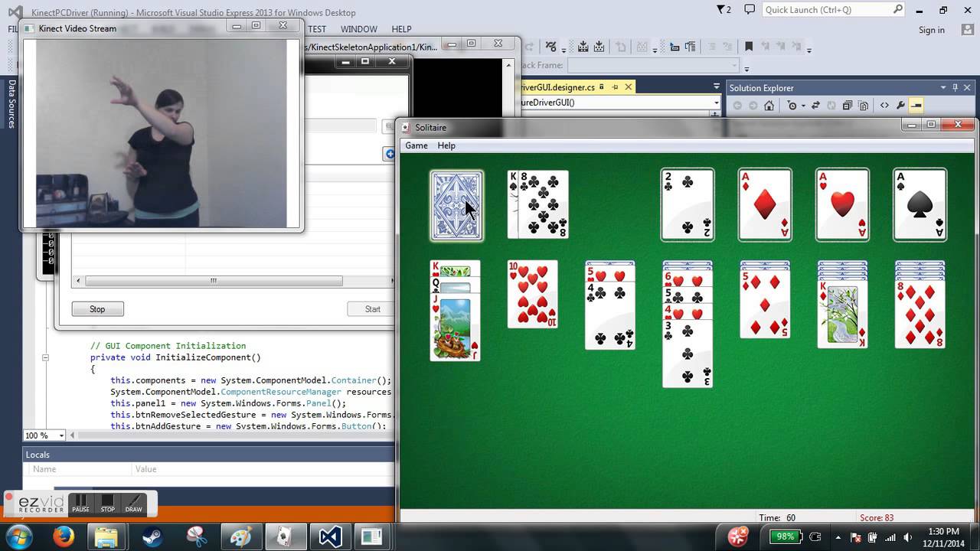Click View Code icon in Solution Explorer
The image size is (980, 551).
[x=884, y=106]
